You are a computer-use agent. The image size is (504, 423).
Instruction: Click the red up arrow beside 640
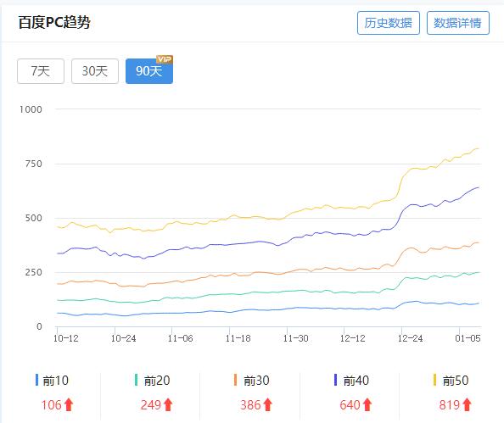[367, 404]
